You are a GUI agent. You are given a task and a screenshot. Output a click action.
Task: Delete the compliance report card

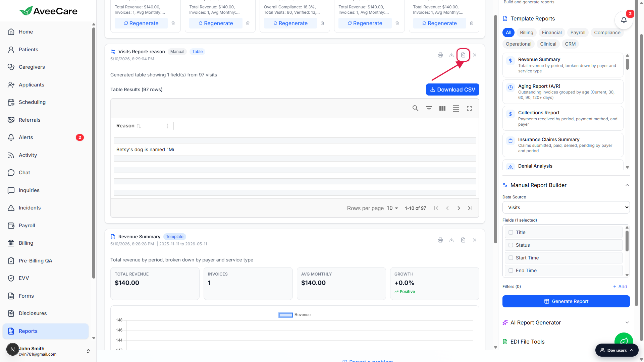point(322,23)
